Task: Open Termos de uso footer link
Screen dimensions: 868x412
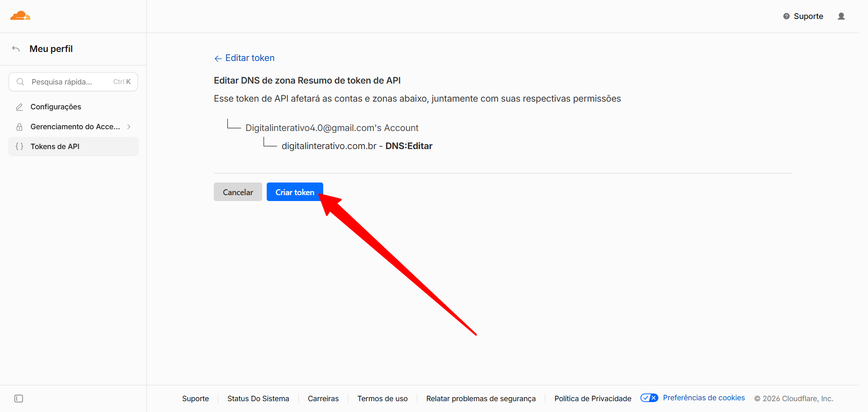Action: point(382,398)
